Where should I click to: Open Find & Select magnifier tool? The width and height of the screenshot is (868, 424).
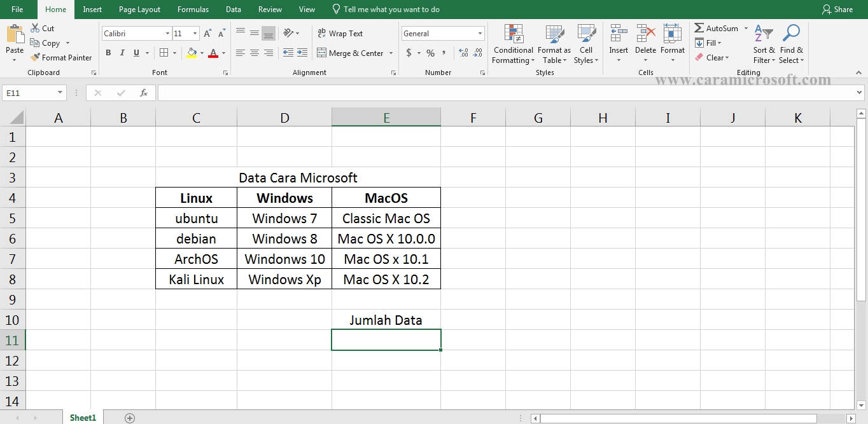791,44
